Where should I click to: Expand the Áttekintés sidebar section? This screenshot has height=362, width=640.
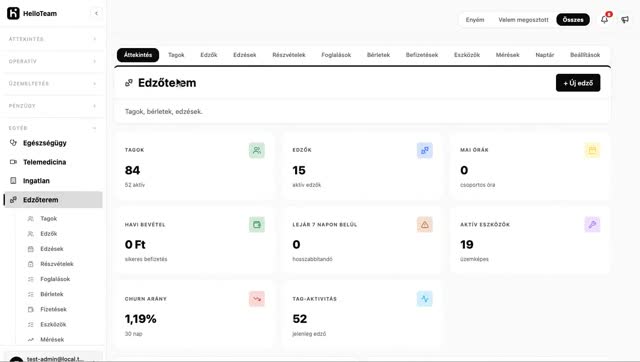click(x=52, y=39)
